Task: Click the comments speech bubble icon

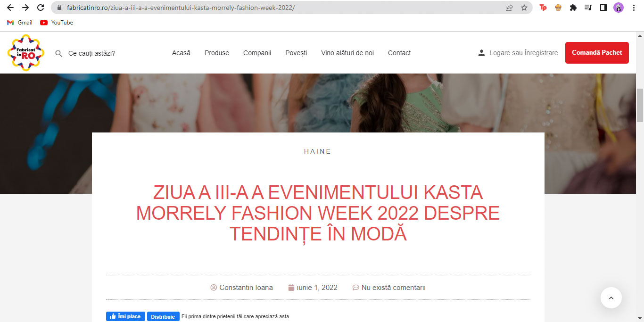Action: click(356, 288)
